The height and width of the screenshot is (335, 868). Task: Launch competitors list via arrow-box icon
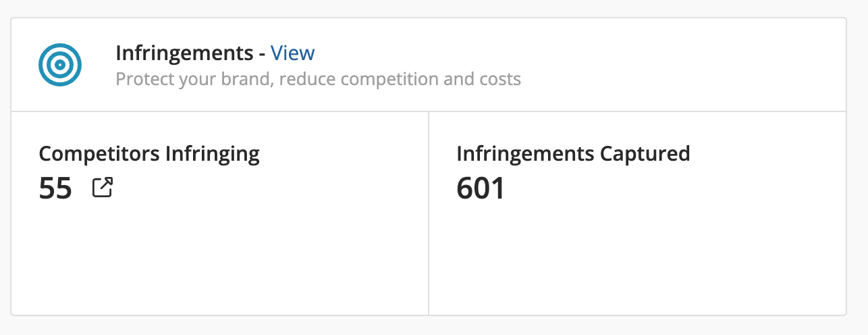click(x=102, y=188)
